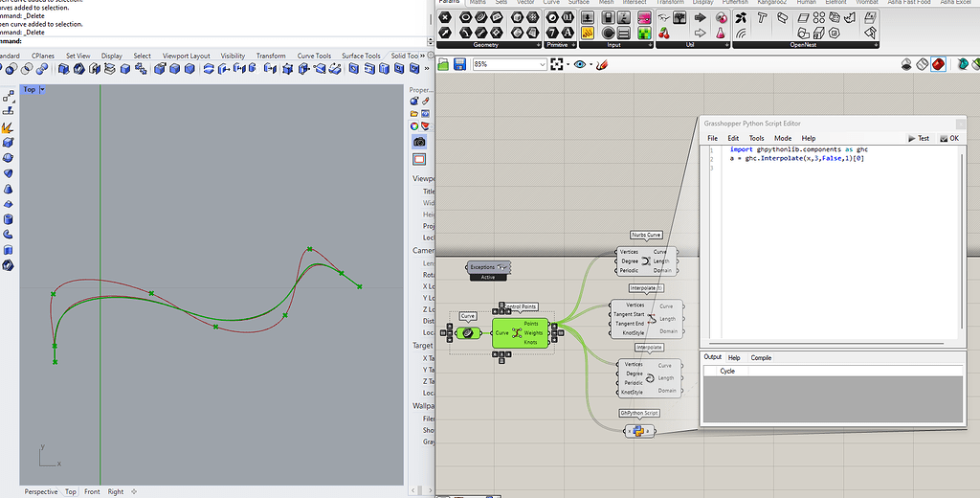Expand the Geometry panel with its plus
This screenshot has width=980, height=498.
[x=538, y=45]
